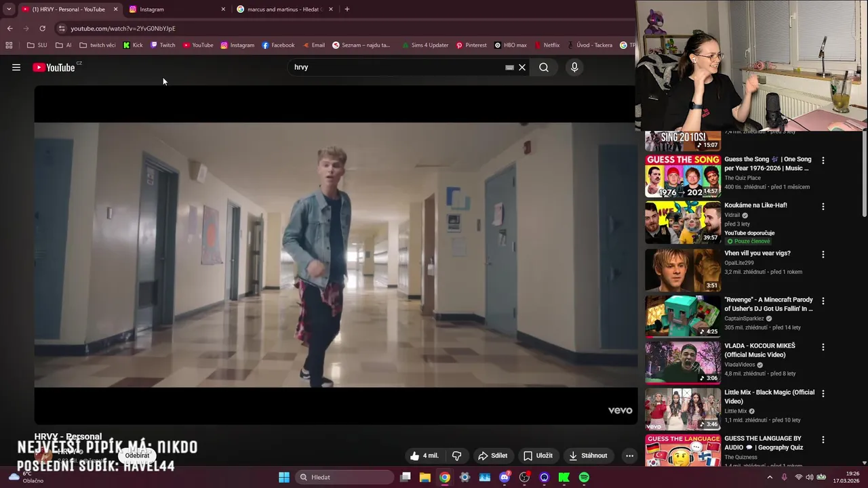
Task: Open options for Vhen vill you vear vigs
Action: [x=823, y=254]
